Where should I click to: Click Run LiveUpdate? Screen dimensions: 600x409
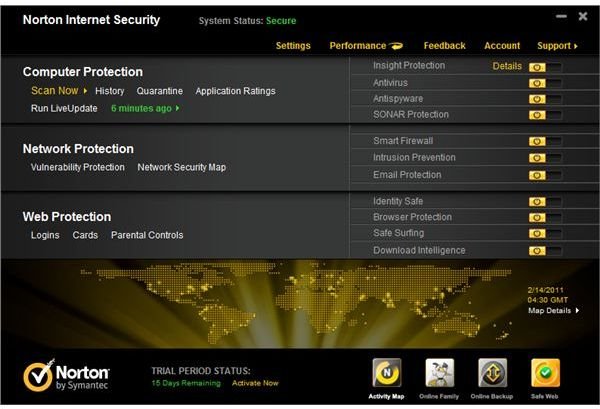(64, 108)
